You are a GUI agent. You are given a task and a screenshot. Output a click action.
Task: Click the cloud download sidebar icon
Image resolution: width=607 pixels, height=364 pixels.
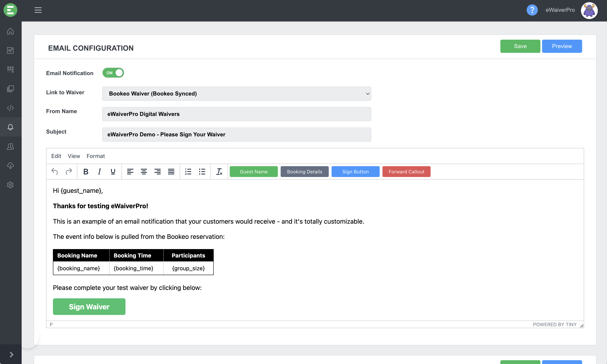pos(10,166)
